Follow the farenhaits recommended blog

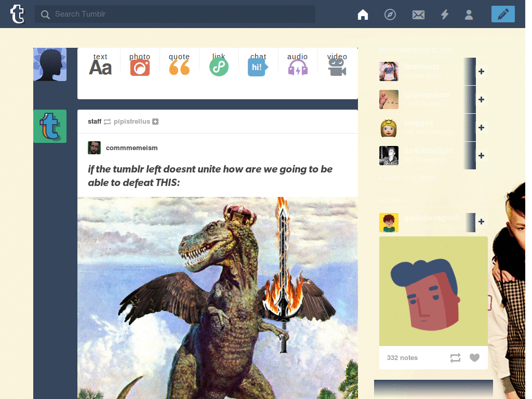click(481, 71)
